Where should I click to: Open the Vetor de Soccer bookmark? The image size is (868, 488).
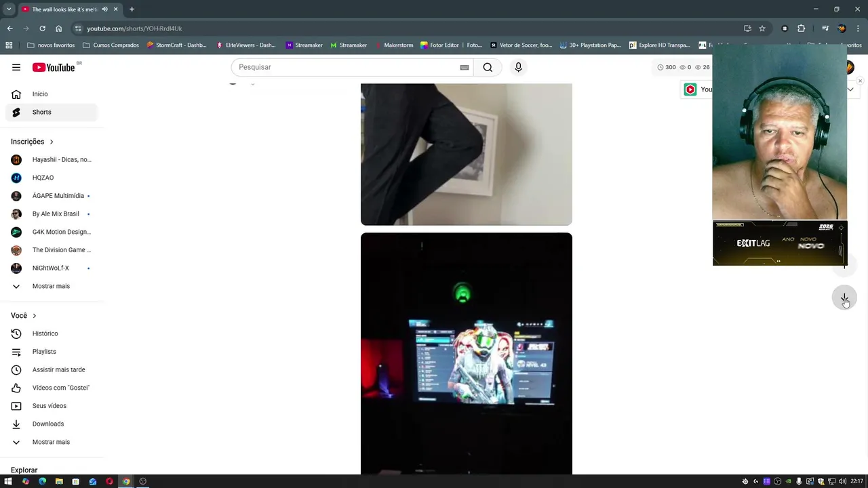pos(521,45)
